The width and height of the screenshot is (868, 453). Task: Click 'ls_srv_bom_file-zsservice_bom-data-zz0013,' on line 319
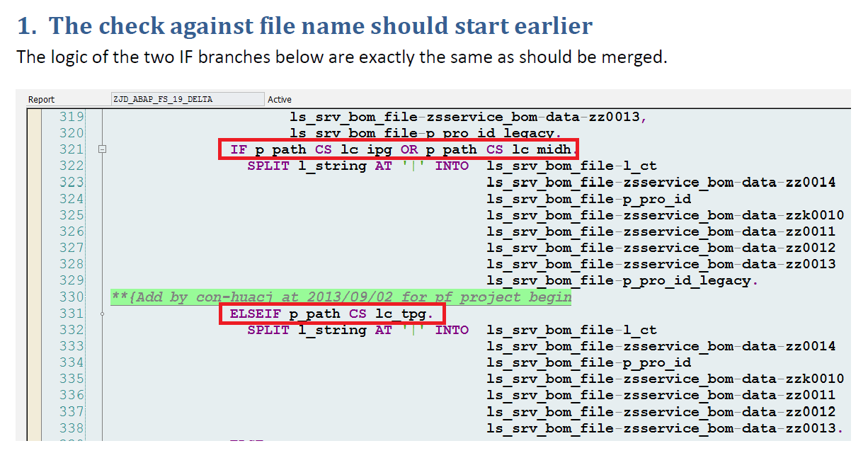(x=468, y=117)
